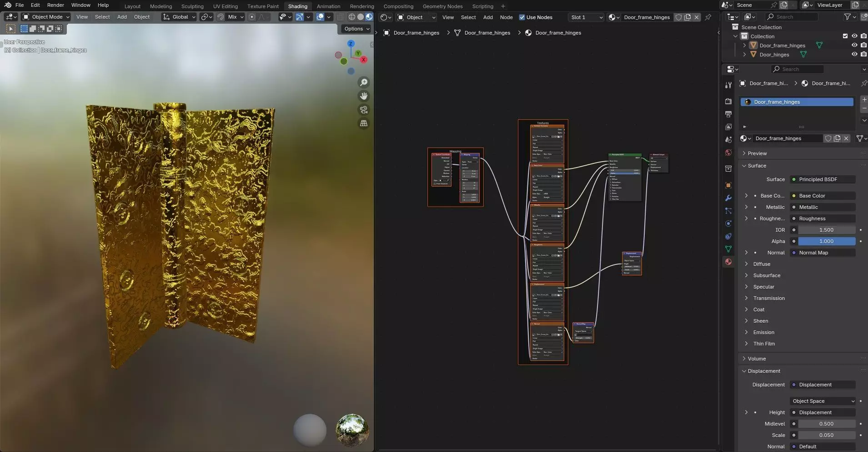Switch to the Geometry Nodes workspace tab

[442, 6]
